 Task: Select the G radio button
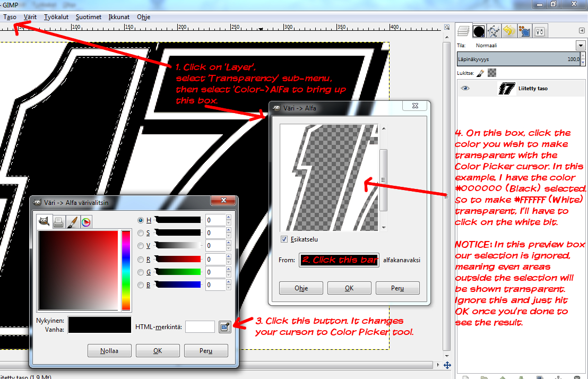pyautogui.click(x=141, y=272)
